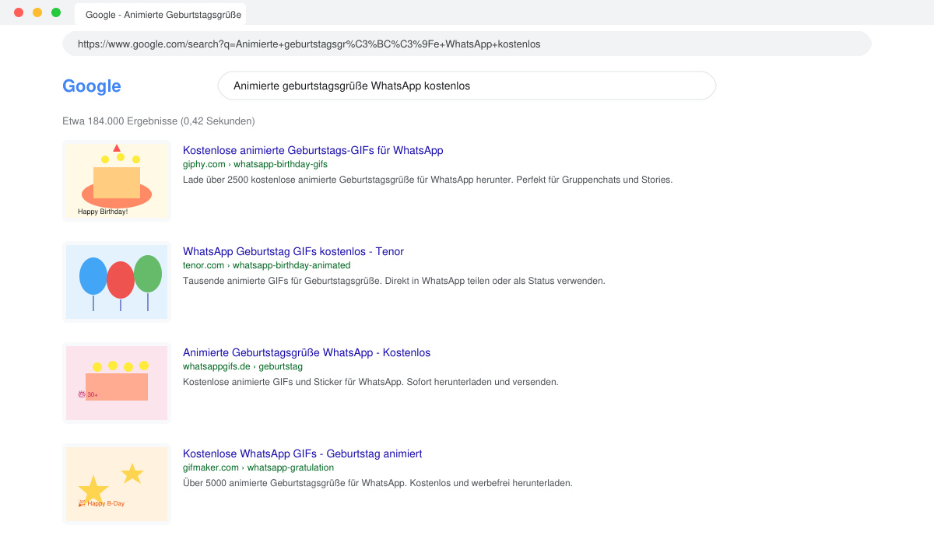Click the Tenor description 'Tausende animierte GIFs'
934x560 pixels.
(394, 281)
